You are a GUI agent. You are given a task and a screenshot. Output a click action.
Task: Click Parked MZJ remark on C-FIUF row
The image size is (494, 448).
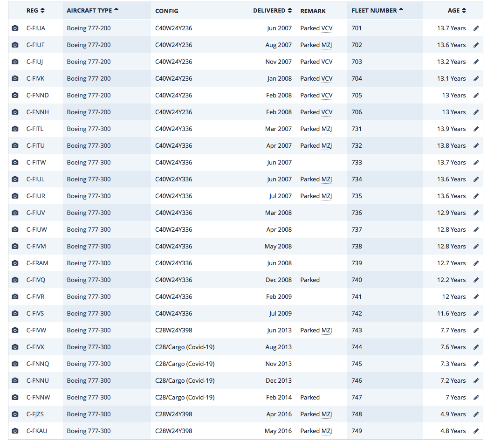(x=316, y=45)
